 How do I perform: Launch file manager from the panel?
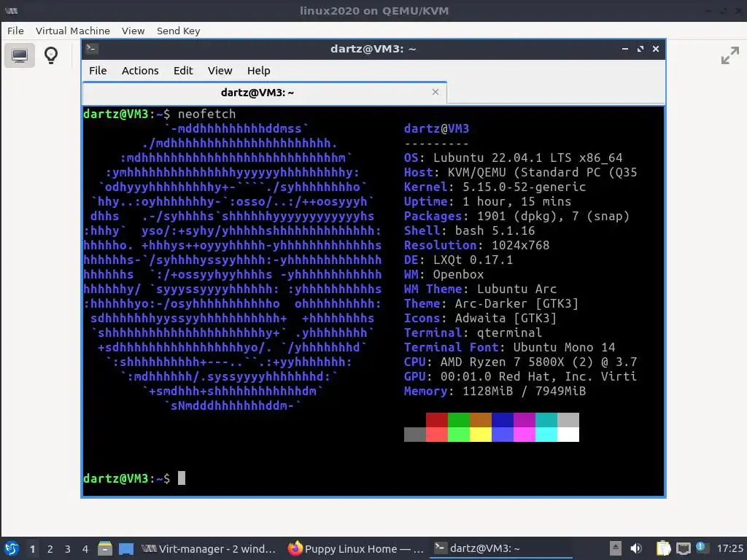point(105,548)
